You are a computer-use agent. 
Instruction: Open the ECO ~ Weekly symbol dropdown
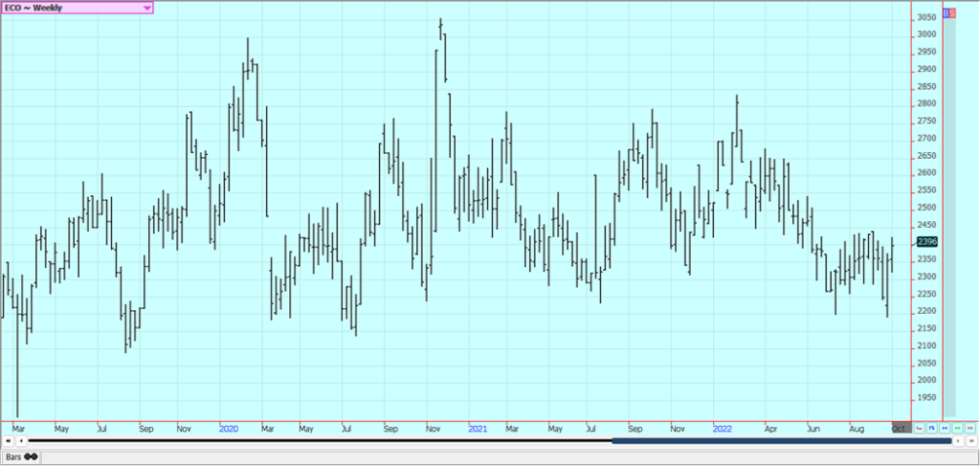[77, 8]
